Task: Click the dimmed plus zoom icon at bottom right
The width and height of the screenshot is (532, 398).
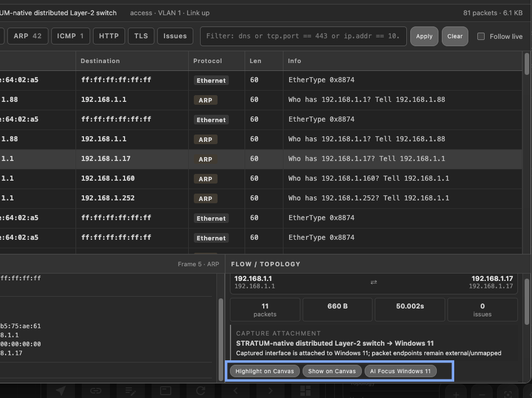Action: (456, 394)
